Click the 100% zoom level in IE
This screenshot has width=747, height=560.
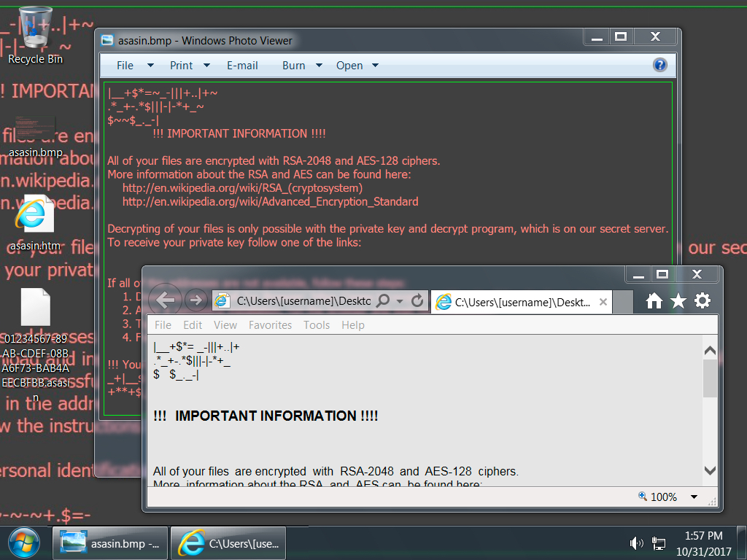pos(664,497)
